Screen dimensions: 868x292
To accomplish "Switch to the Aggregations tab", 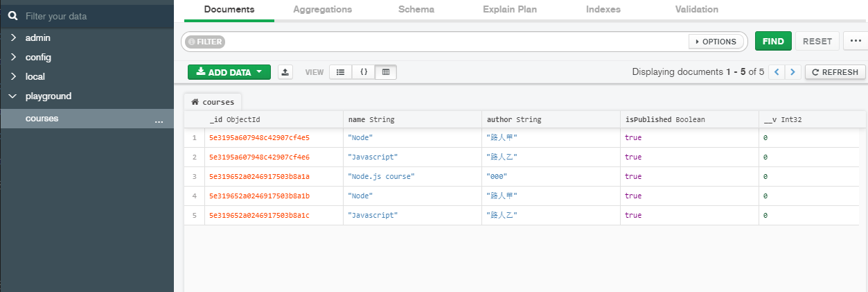I will point(322,10).
